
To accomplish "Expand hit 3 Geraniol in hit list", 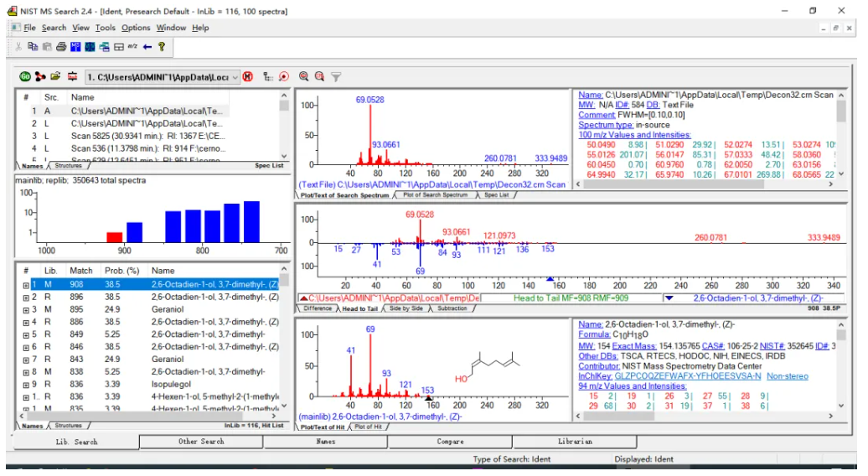I will [x=26, y=310].
